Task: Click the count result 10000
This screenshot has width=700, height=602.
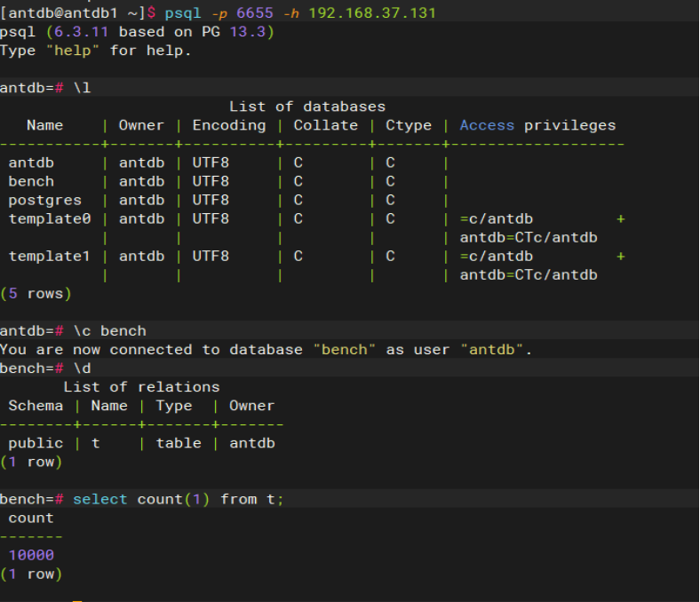Action: 31,555
